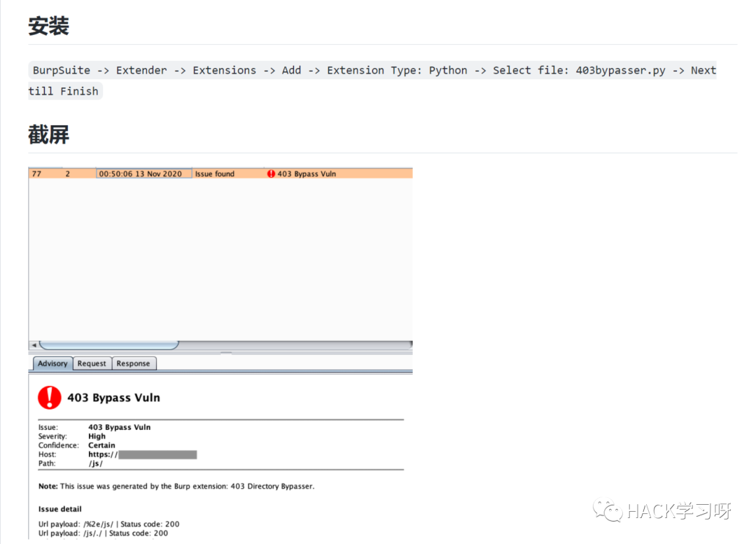
Task: Click the BurpSuite install instruction code line
Action: tap(374, 71)
